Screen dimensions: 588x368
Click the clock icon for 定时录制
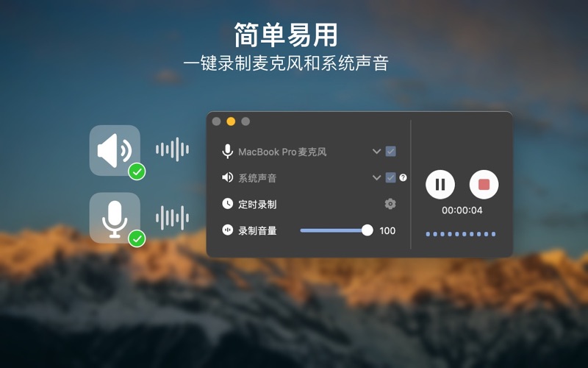(227, 204)
